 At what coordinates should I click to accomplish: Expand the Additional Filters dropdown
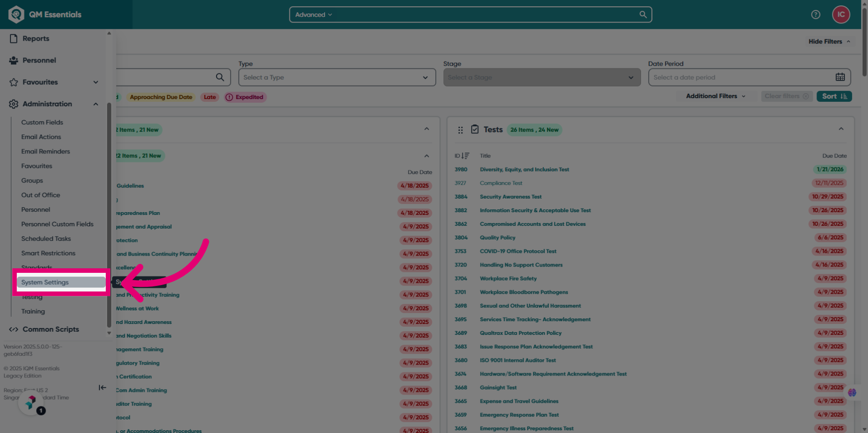tap(716, 96)
